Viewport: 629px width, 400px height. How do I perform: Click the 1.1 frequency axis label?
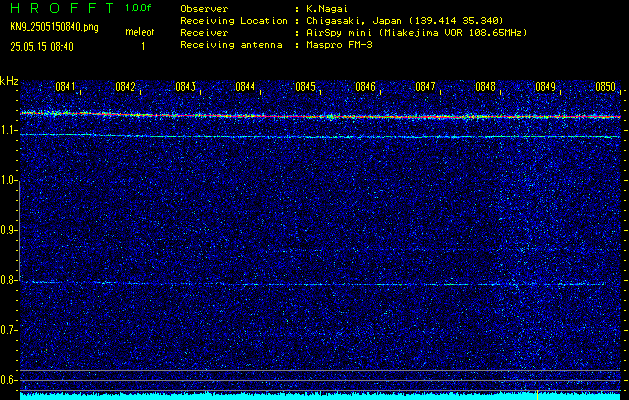(x=8, y=130)
